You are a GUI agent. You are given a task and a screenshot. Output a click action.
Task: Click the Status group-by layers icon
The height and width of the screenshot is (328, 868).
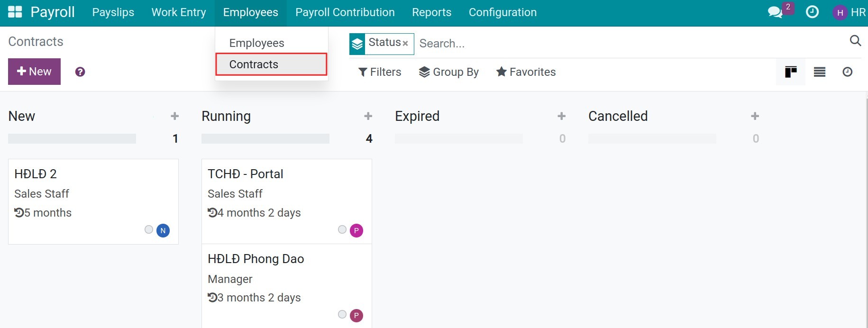pos(357,44)
